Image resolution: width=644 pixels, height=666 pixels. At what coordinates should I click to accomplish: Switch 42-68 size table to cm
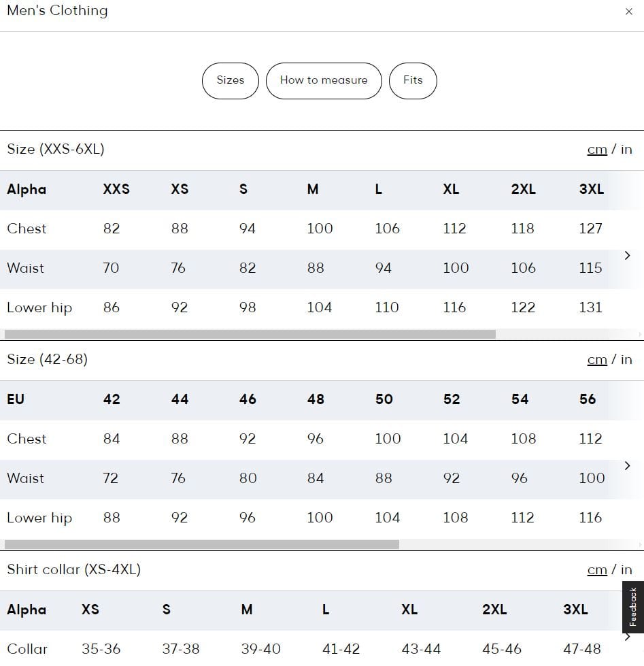click(x=597, y=360)
